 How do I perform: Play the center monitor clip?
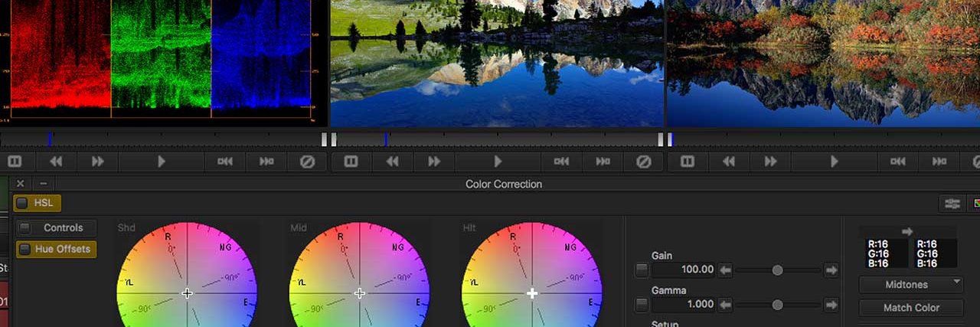(x=498, y=162)
